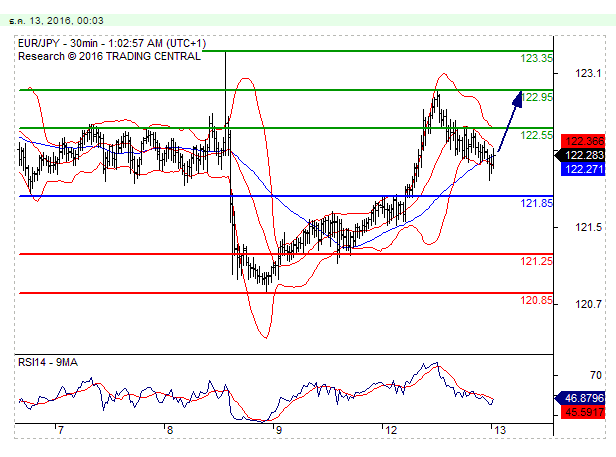Click date marker 12 on time axis
Viewport: 616px width, 457px height.
[391, 430]
